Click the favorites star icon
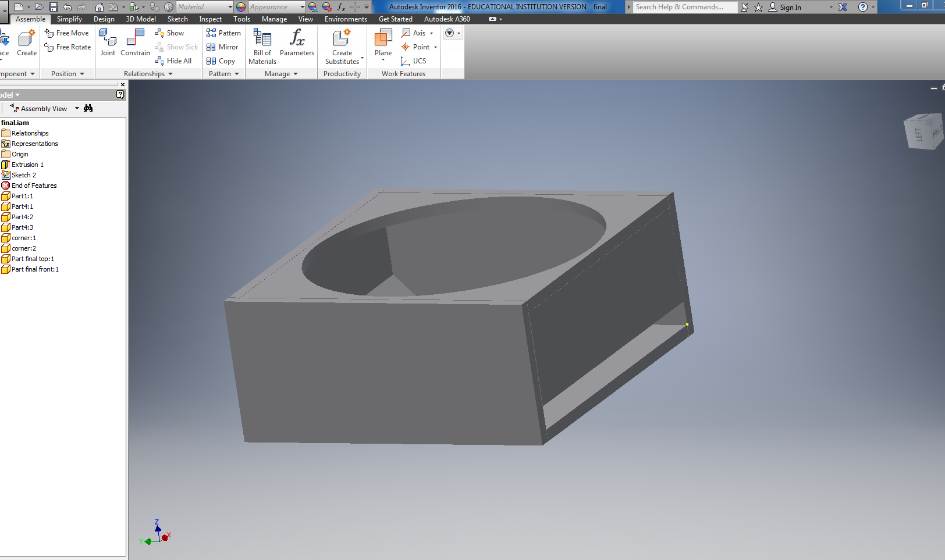 (x=758, y=7)
